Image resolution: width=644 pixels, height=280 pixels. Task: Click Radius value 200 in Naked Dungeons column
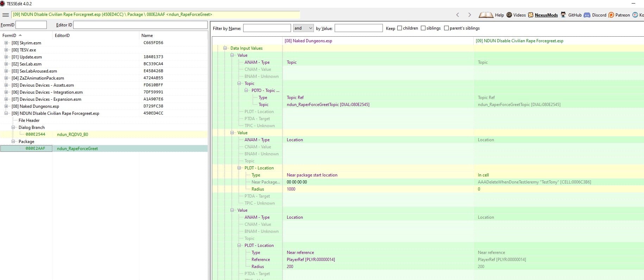290,267
